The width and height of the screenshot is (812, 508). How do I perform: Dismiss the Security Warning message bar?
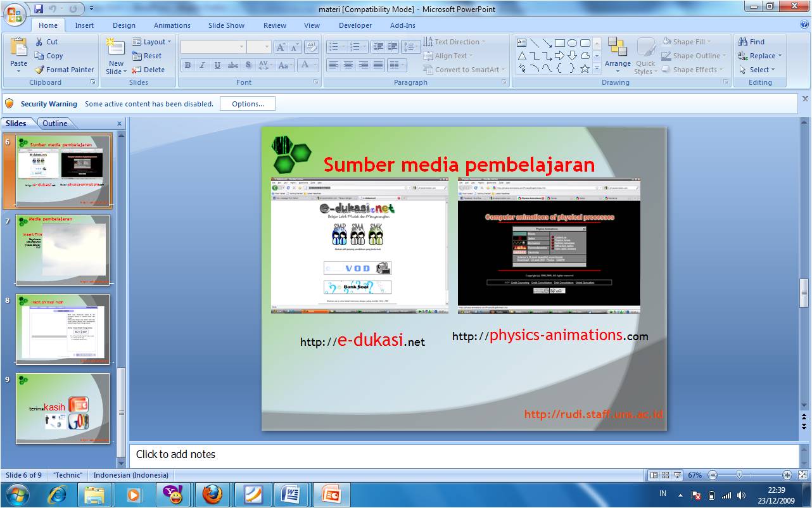coord(805,99)
